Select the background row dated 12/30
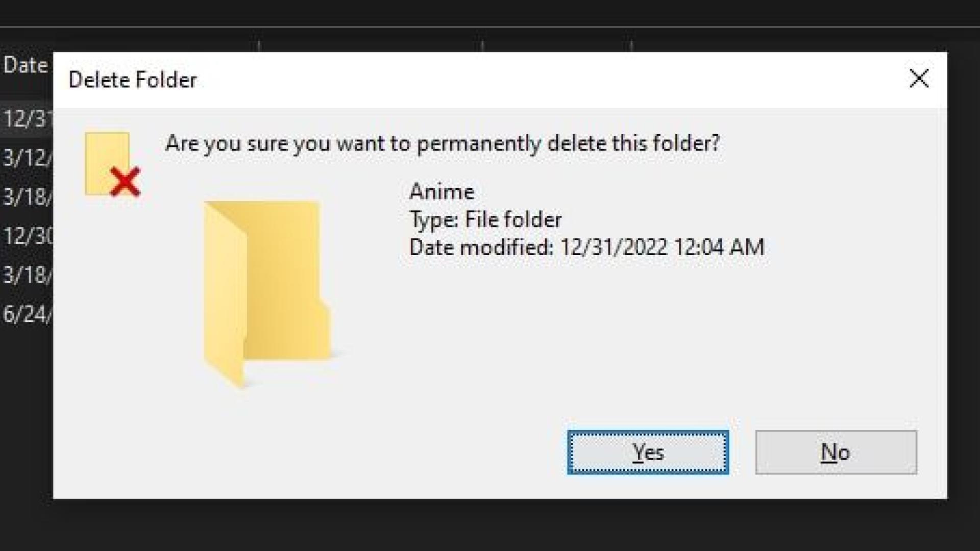 coord(27,236)
